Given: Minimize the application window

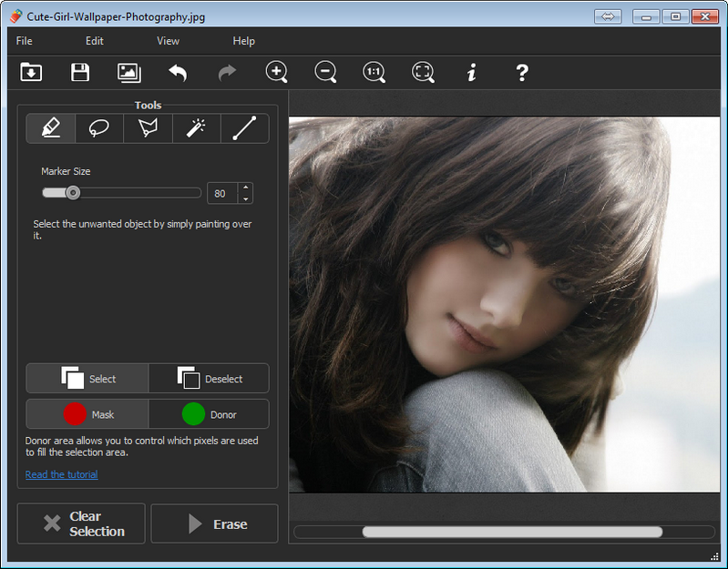Looking at the screenshot, I should 646,16.
